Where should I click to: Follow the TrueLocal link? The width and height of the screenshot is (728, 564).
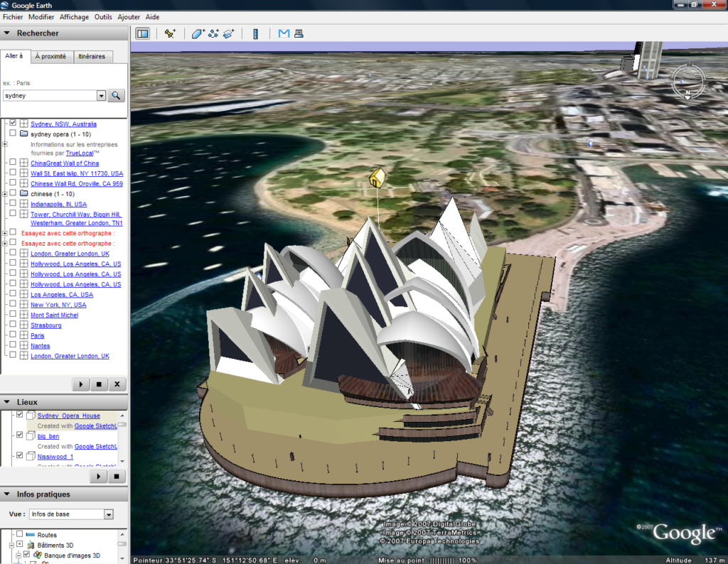point(80,153)
